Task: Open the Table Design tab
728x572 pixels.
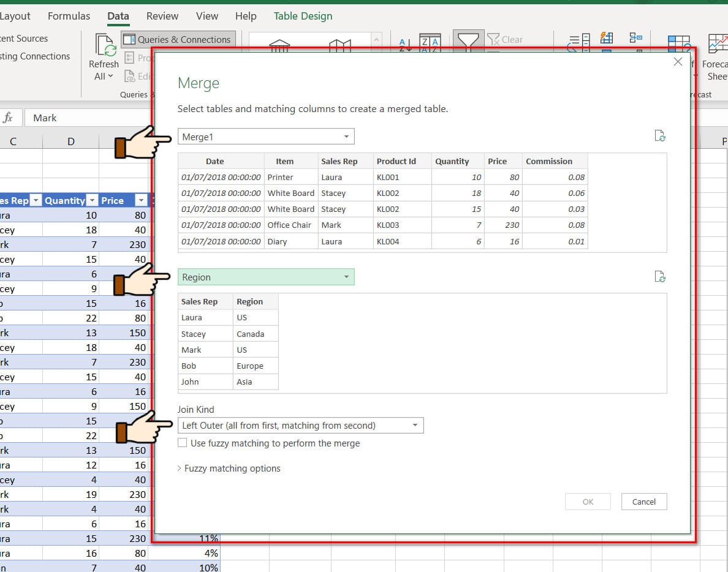Action: (303, 17)
